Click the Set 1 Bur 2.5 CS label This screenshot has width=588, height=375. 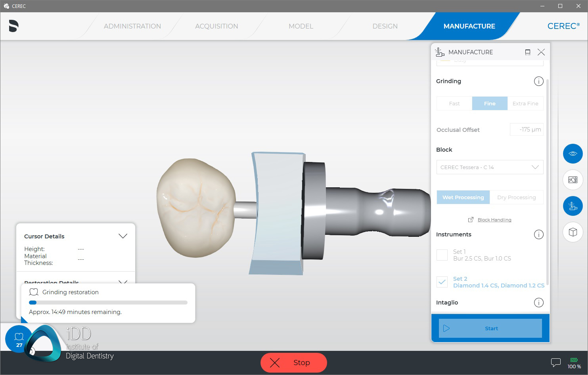tap(482, 255)
